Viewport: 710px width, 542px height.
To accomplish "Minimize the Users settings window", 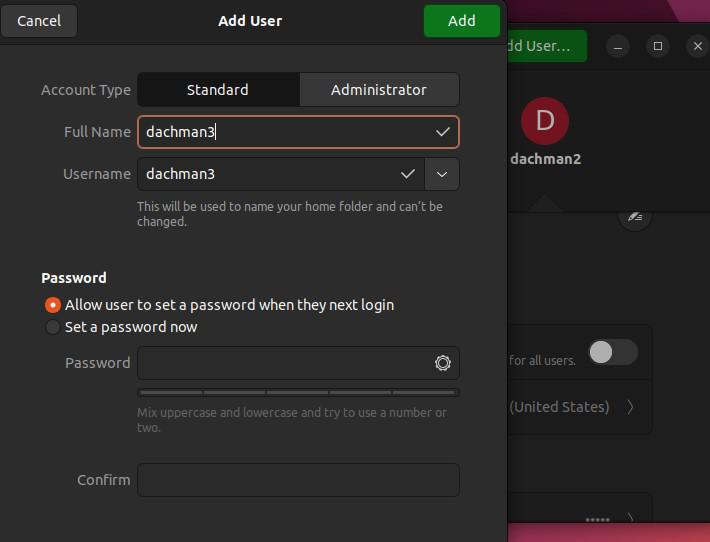I will 619,46.
